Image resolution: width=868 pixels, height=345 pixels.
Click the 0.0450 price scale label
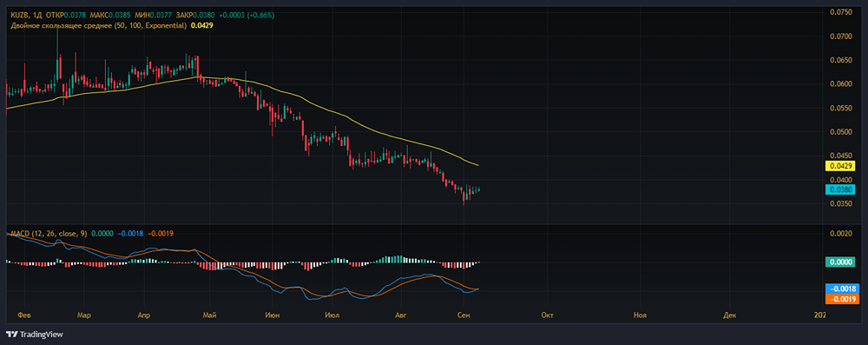point(842,156)
